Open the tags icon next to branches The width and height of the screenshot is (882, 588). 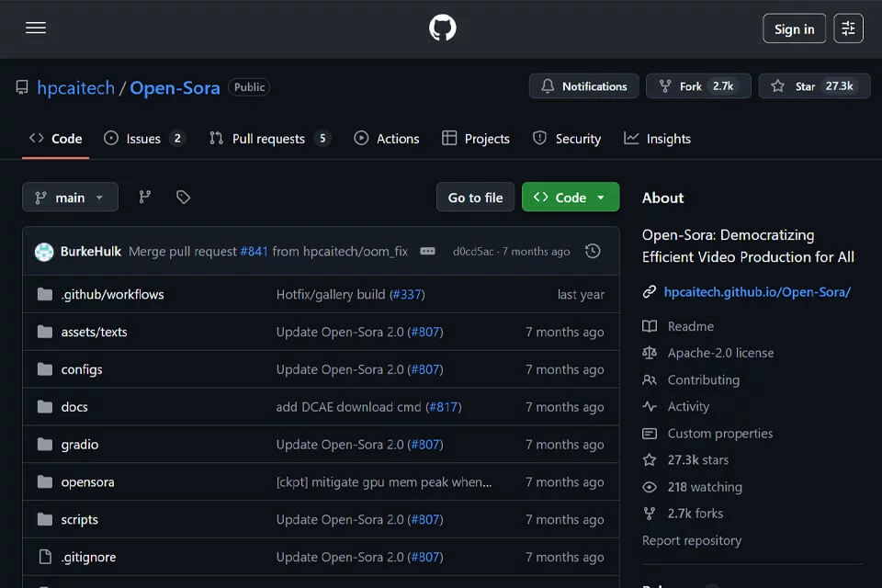tap(183, 197)
